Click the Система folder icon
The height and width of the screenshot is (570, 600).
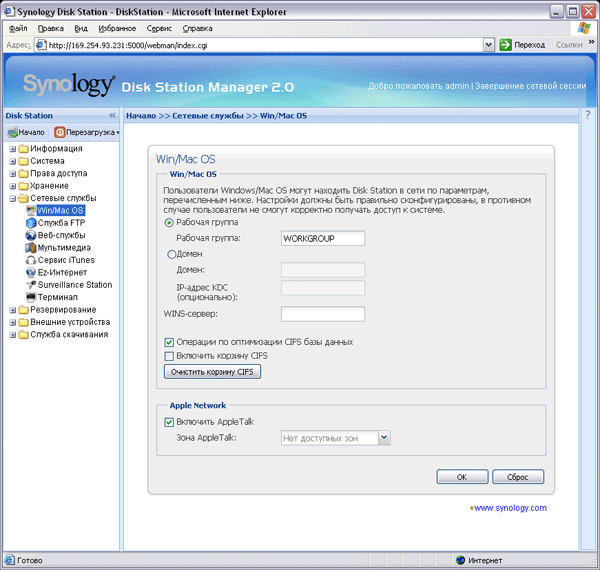click(24, 161)
